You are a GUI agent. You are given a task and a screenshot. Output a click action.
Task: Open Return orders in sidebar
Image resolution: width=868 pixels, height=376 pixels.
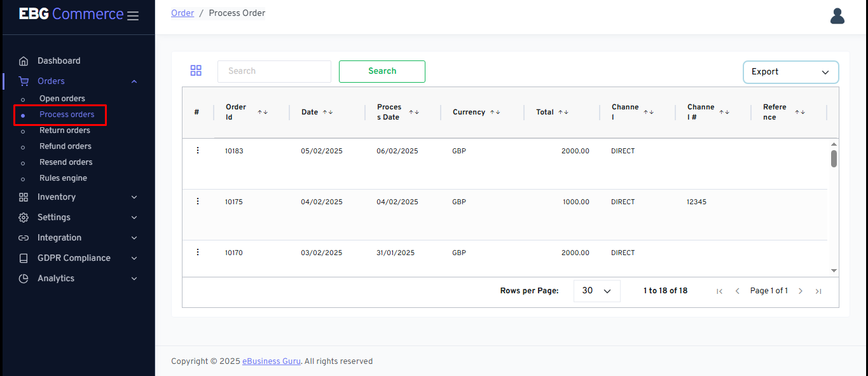click(65, 130)
